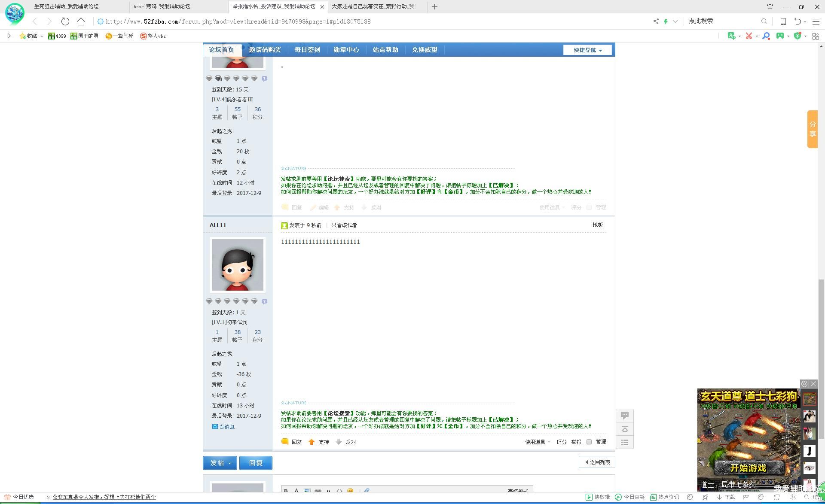Toggle the green lightning speed mode icon
The image size is (825, 504).
(x=666, y=21)
